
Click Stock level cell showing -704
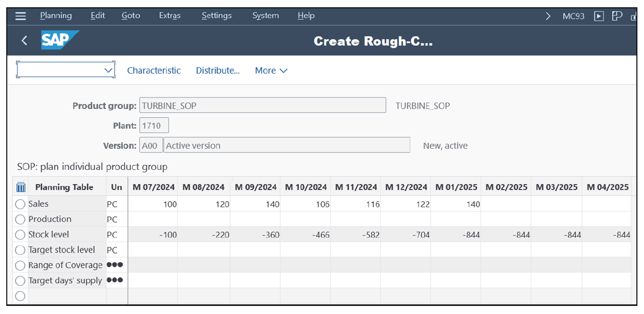pos(406,235)
